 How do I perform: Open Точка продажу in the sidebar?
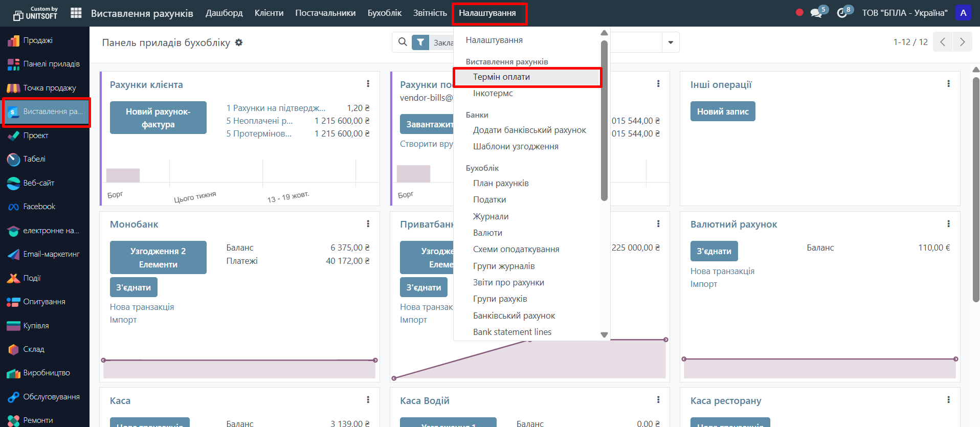pos(49,88)
